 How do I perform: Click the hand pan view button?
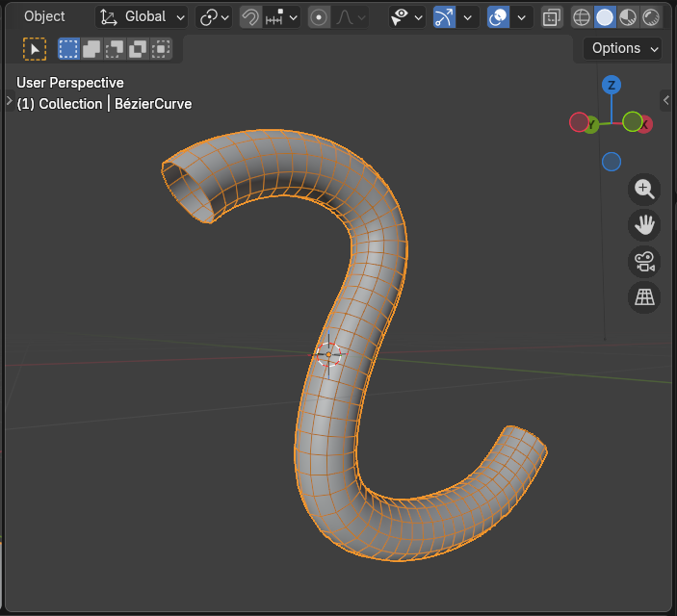pos(644,225)
